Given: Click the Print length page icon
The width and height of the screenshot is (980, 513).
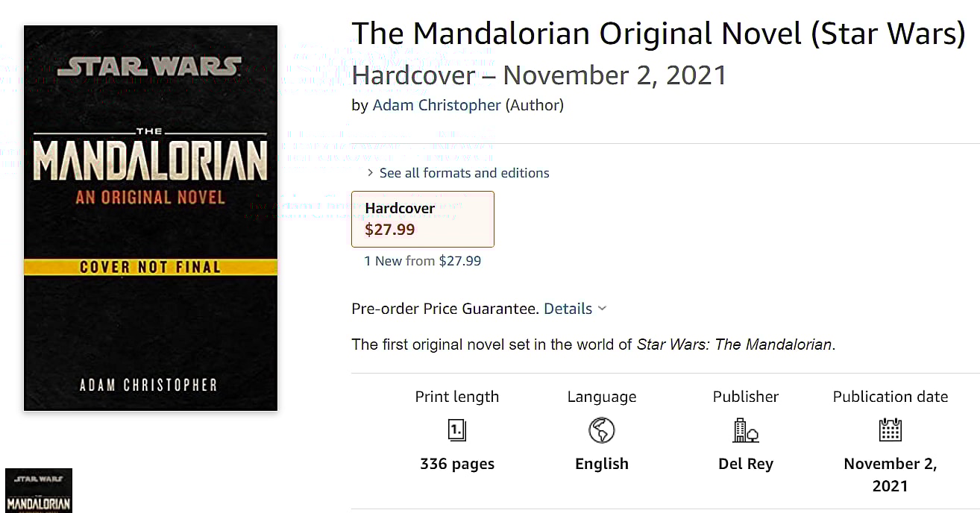Looking at the screenshot, I should (456, 429).
